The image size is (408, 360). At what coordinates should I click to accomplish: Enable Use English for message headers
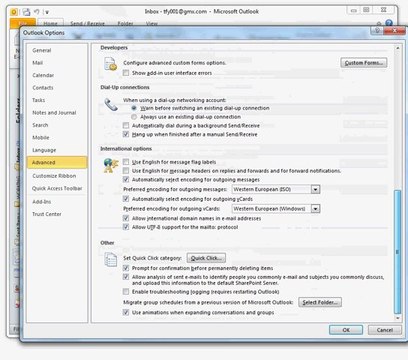[x=126, y=171]
